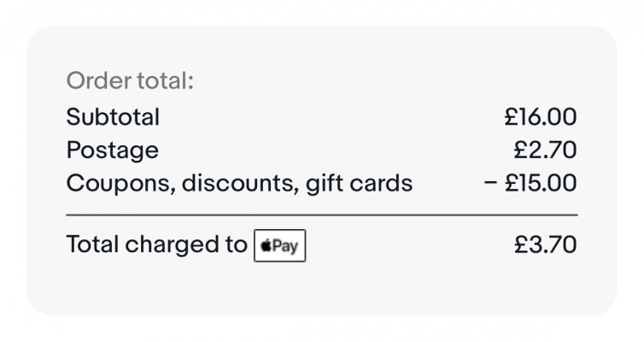Click the Apple Pay badge icon

coord(279,245)
